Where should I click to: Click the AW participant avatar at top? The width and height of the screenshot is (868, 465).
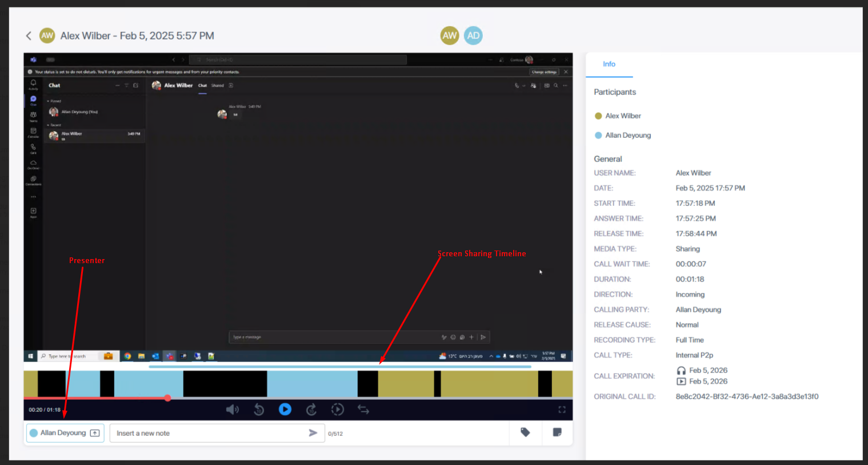point(450,35)
